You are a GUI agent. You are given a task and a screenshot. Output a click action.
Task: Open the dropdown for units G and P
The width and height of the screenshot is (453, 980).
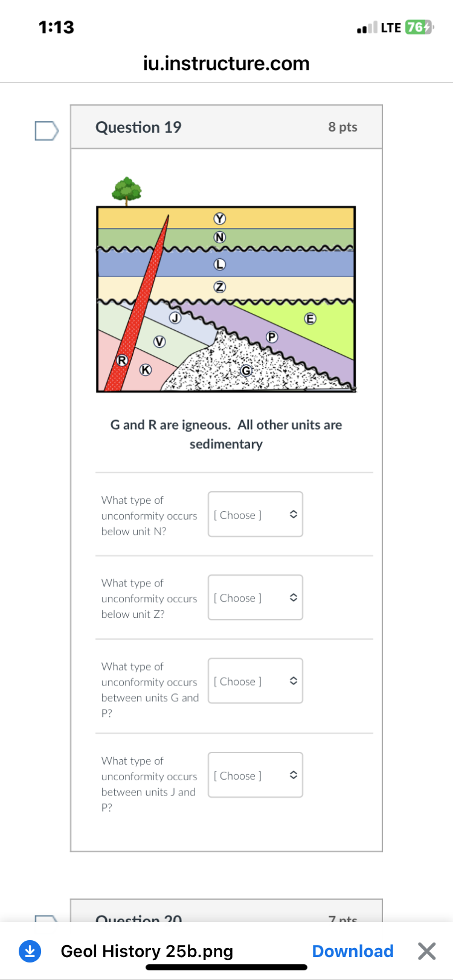tap(255, 681)
